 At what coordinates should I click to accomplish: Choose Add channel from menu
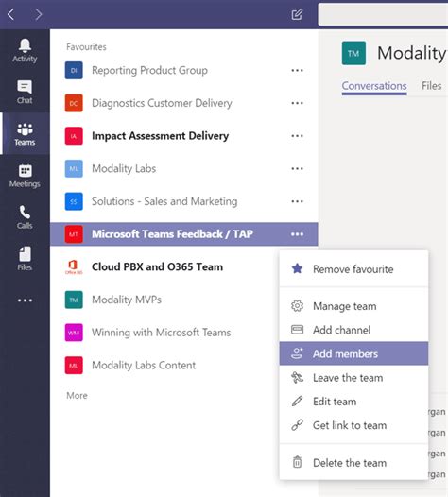[353, 330]
